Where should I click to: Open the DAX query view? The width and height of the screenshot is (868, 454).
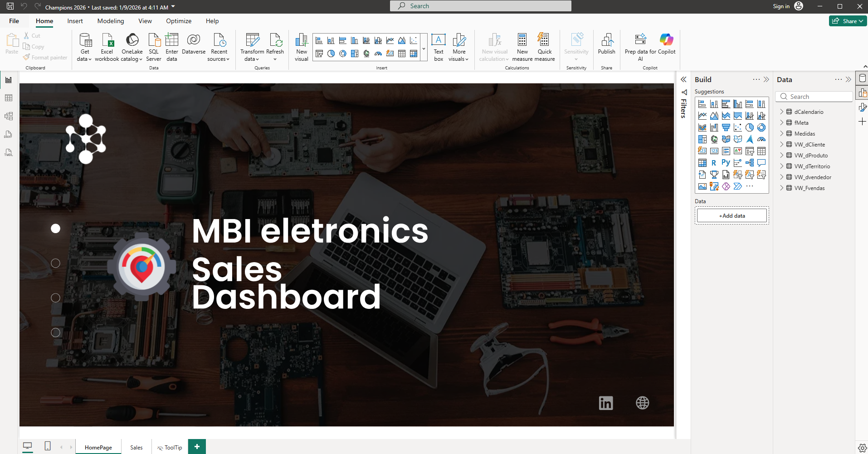(8, 134)
